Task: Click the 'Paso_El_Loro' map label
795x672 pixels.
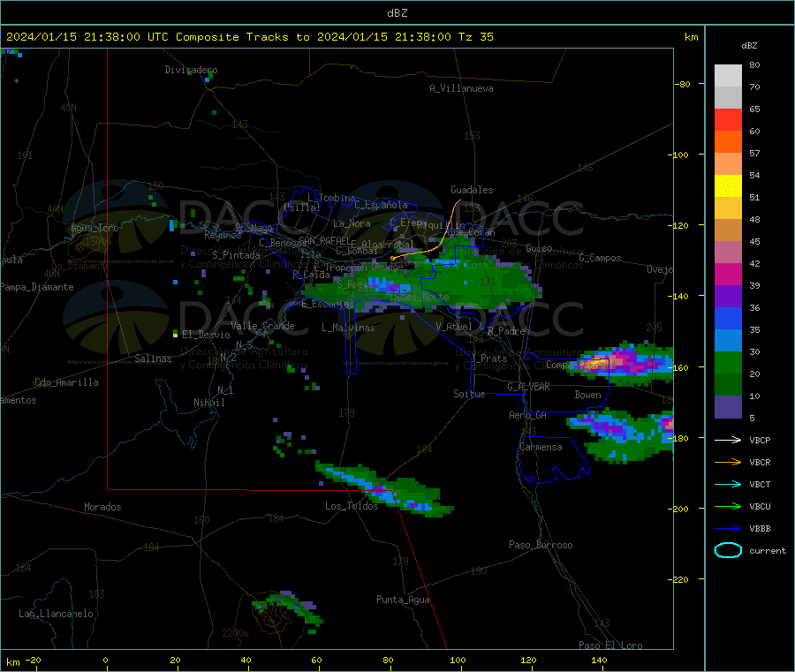Action: (610, 646)
